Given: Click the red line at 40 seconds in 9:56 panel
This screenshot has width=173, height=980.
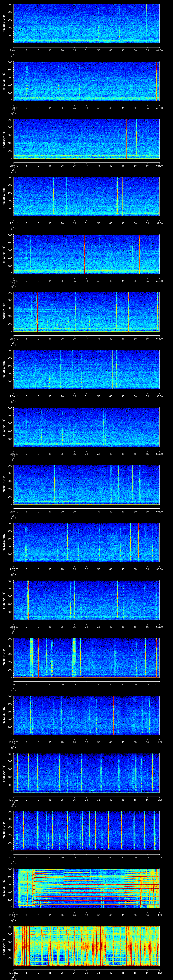Looking at the screenshot, I should [x=111, y=484].
